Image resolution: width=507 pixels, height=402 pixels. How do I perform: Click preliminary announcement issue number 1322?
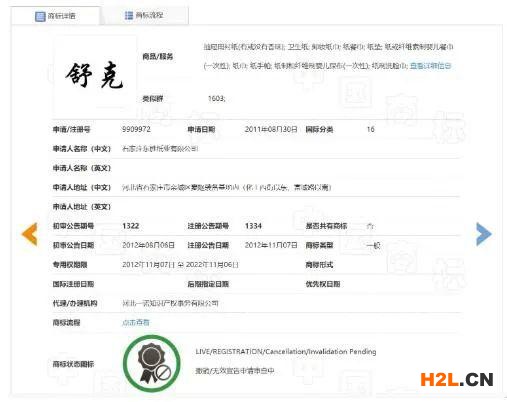131,226
